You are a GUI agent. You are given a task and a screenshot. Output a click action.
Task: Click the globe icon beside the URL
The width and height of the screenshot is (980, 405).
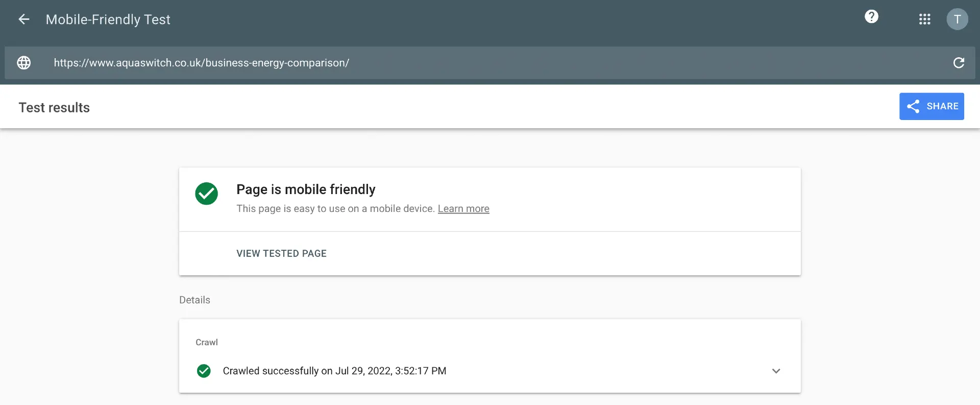click(x=24, y=63)
